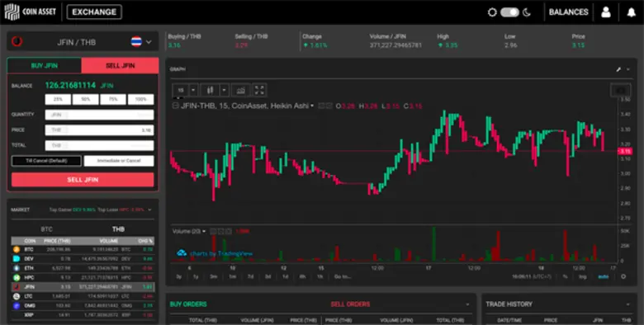
Task: Collapse the JFIN-THB series legend icon
Action: (x=175, y=106)
